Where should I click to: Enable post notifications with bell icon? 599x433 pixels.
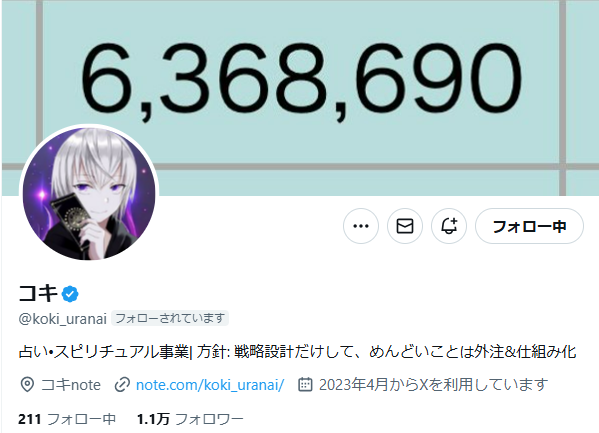click(x=449, y=226)
